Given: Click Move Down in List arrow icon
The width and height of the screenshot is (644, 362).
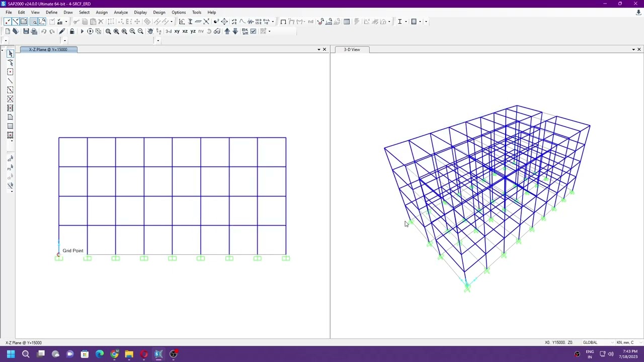Looking at the screenshot, I should click(x=235, y=31).
